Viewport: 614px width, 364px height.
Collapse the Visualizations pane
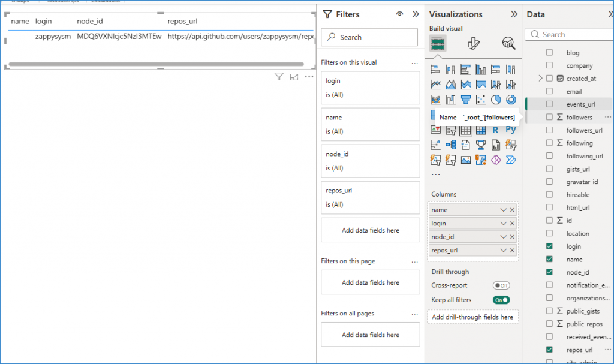(x=514, y=14)
